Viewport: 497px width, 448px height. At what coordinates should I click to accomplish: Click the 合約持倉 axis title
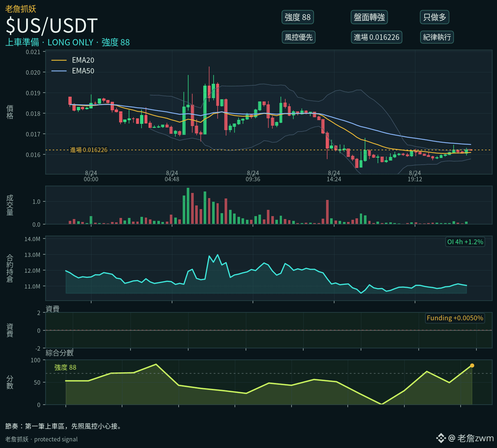click(10, 269)
